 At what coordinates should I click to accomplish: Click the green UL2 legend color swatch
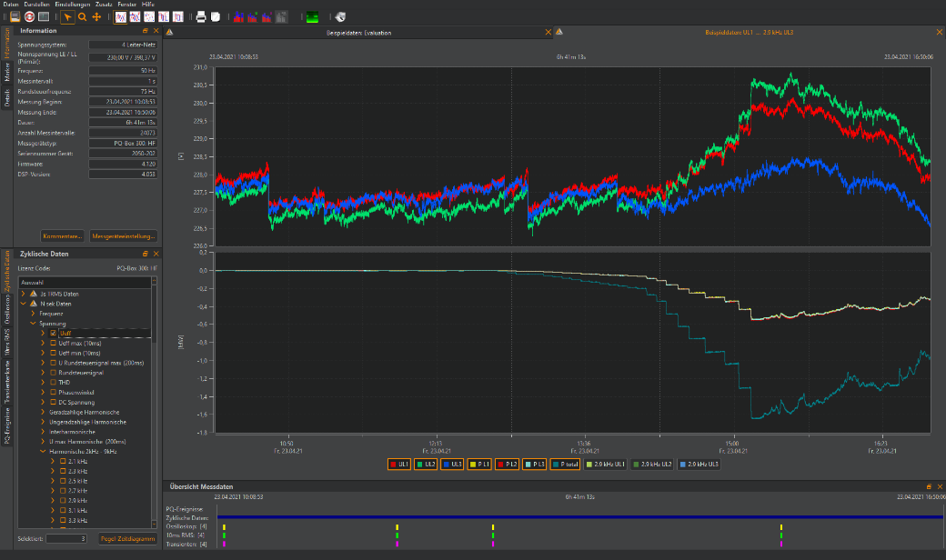pos(420,465)
